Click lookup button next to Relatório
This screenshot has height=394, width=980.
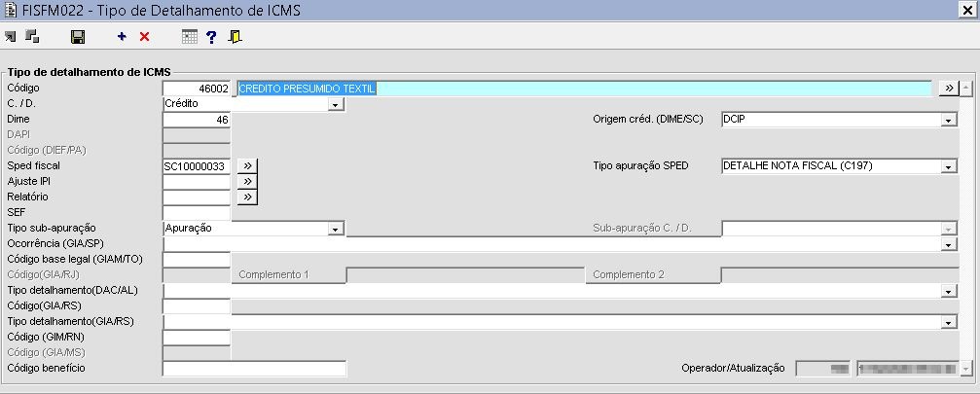click(247, 197)
